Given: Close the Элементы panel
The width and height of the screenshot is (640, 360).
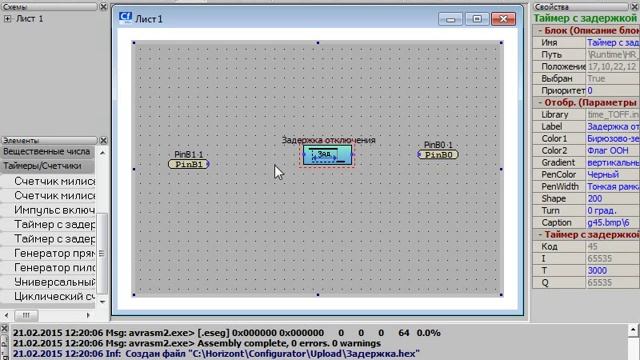Looking at the screenshot, I should 103,140.
